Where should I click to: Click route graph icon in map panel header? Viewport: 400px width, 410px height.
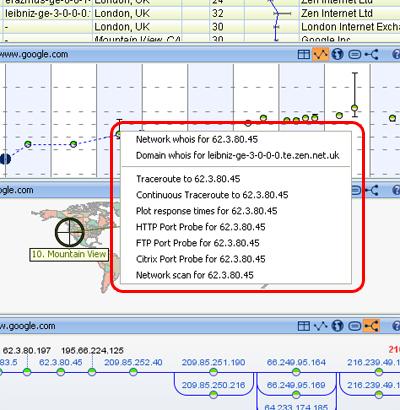[371, 191]
